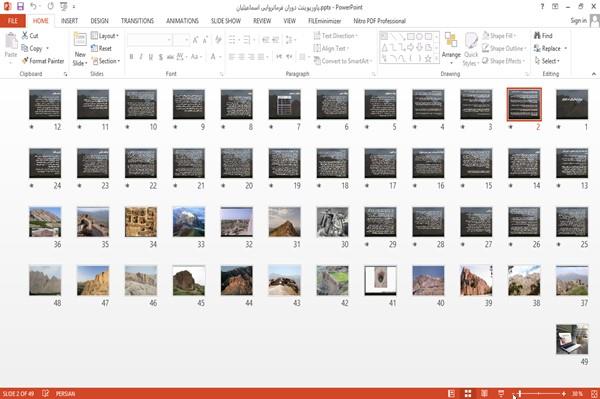600x399 pixels.
Task: Toggle text Shadow formatting
Action: point(161,57)
